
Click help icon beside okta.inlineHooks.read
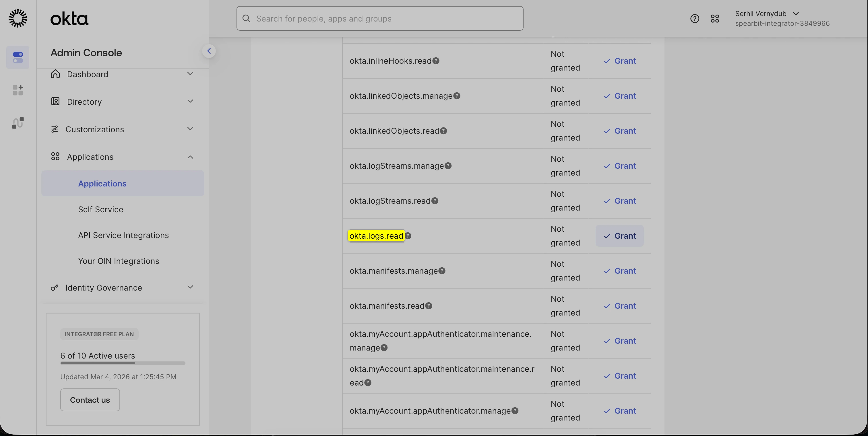(436, 61)
